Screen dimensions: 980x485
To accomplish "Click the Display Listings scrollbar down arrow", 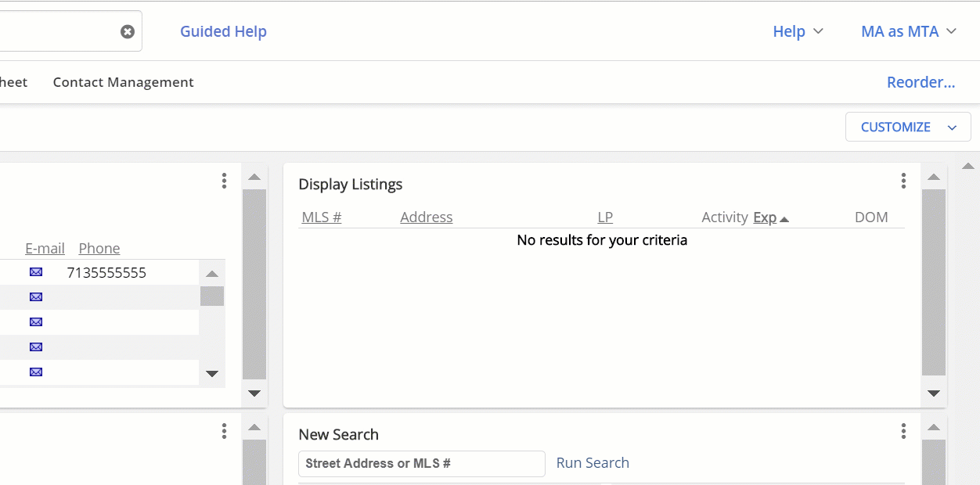I will (933, 393).
